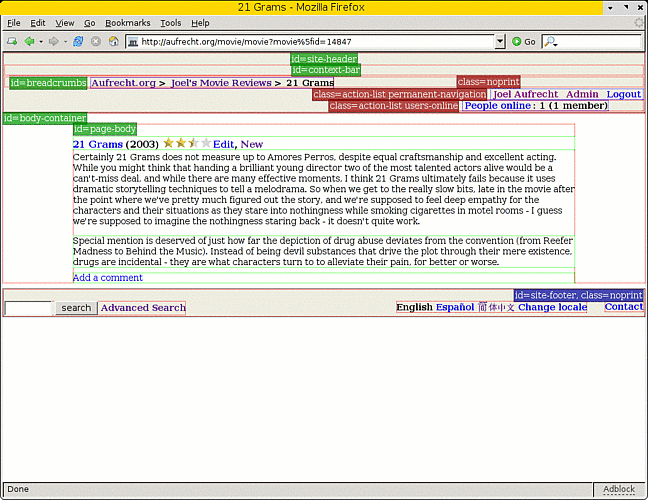Click the Add a comment link
The width and height of the screenshot is (648, 500).
point(107,277)
